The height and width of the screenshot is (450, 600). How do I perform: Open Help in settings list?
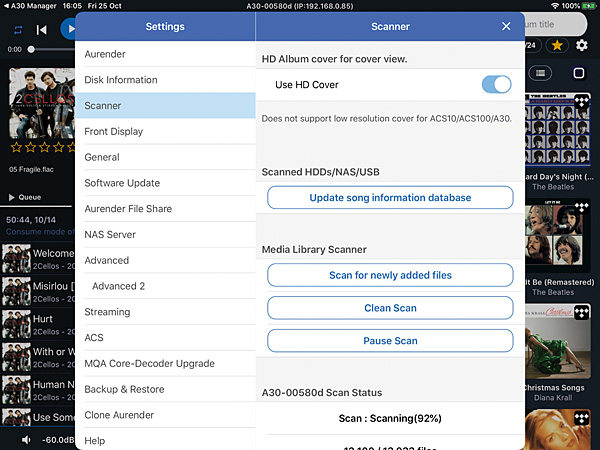tap(165, 440)
